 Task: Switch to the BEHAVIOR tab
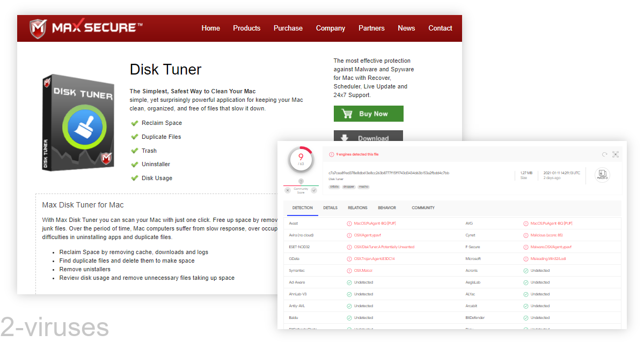coord(386,208)
